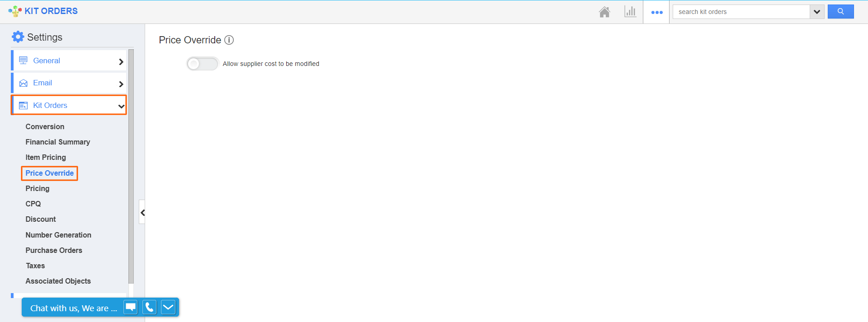Go to the home icon

604,12
